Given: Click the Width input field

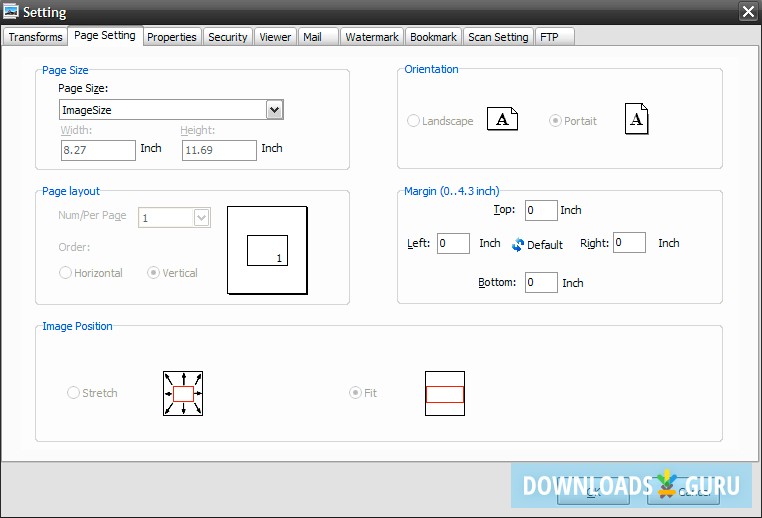Looking at the screenshot, I should point(98,150).
